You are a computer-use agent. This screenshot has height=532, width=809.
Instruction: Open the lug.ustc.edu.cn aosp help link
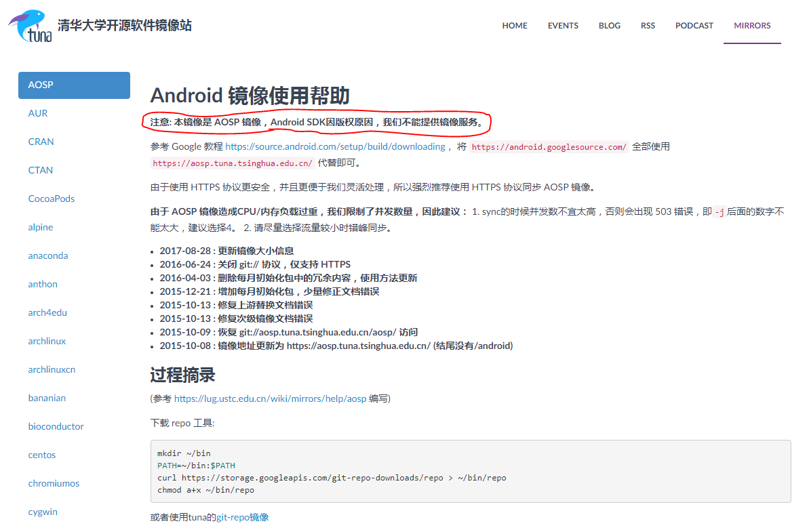(270, 398)
